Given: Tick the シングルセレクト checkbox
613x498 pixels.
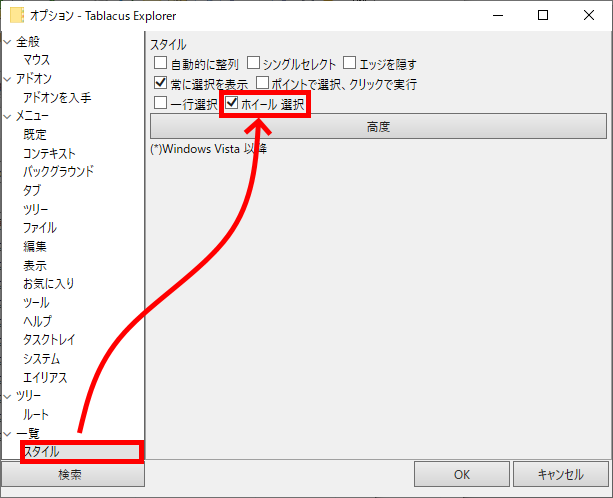Looking at the screenshot, I should (253, 63).
